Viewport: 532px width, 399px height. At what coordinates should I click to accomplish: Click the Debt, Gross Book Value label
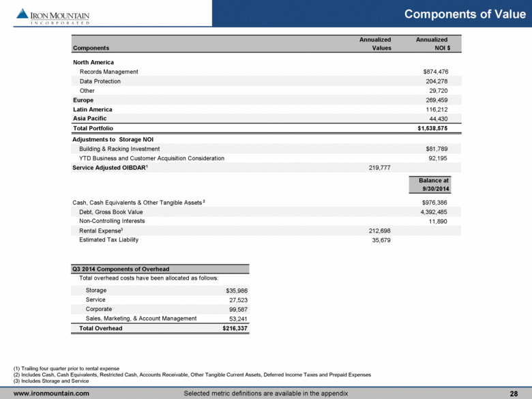[x=113, y=211]
